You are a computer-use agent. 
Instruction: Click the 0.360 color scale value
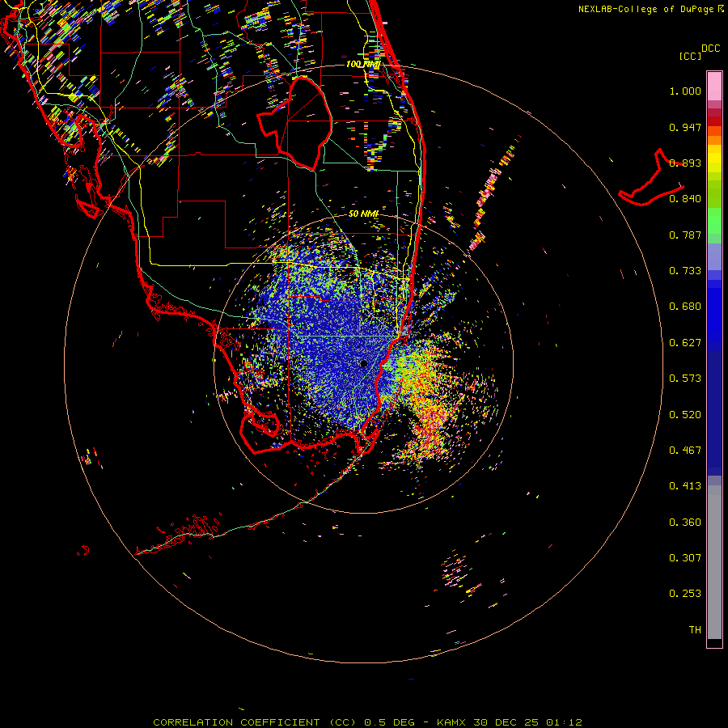click(685, 523)
